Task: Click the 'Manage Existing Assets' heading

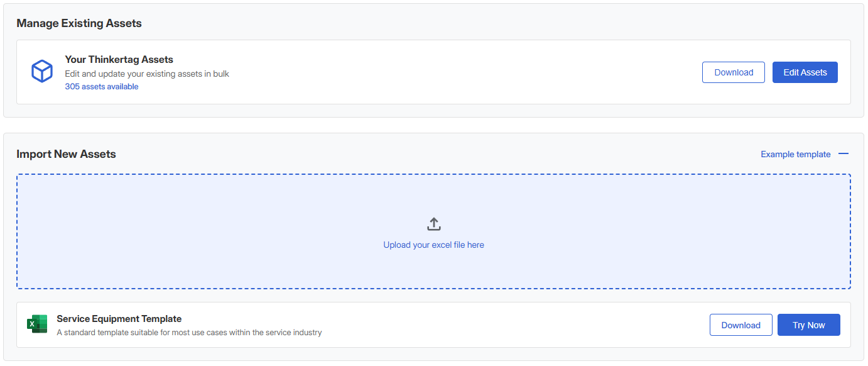Action: tap(79, 23)
